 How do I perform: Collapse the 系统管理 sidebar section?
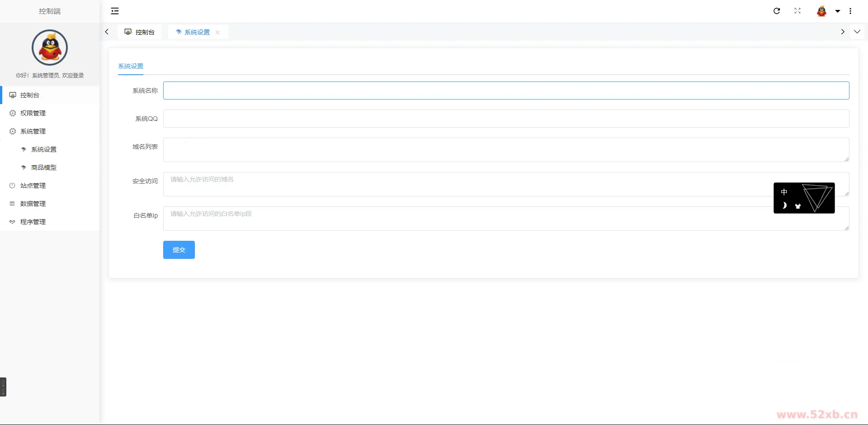(x=33, y=131)
